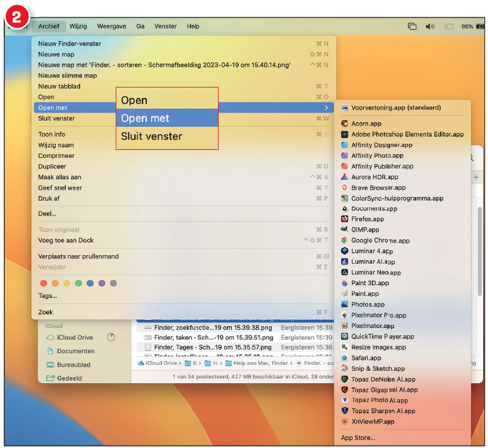This screenshot has height=448, width=488.
Task: Apply the purple tag color
Action: coord(102,283)
